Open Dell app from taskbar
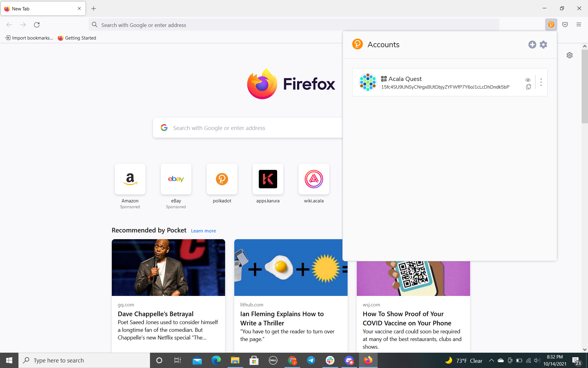 [x=273, y=360]
